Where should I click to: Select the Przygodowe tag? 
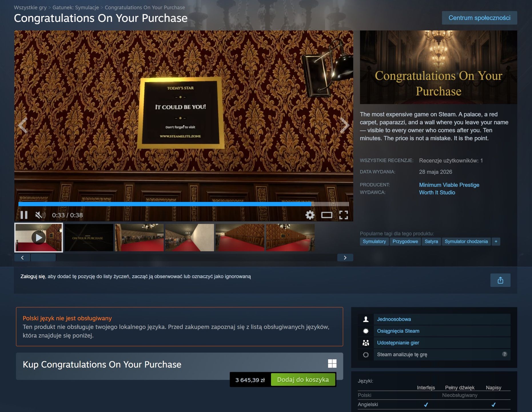click(405, 241)
